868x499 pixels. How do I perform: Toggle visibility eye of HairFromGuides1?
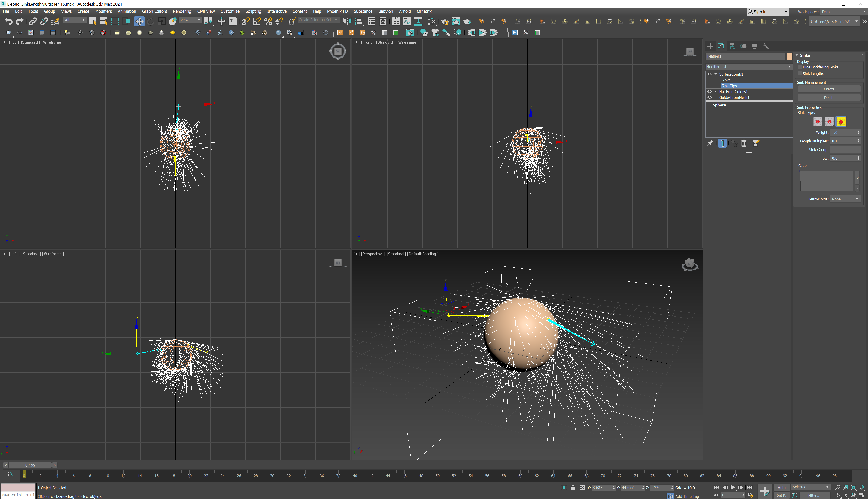[709, 91]
